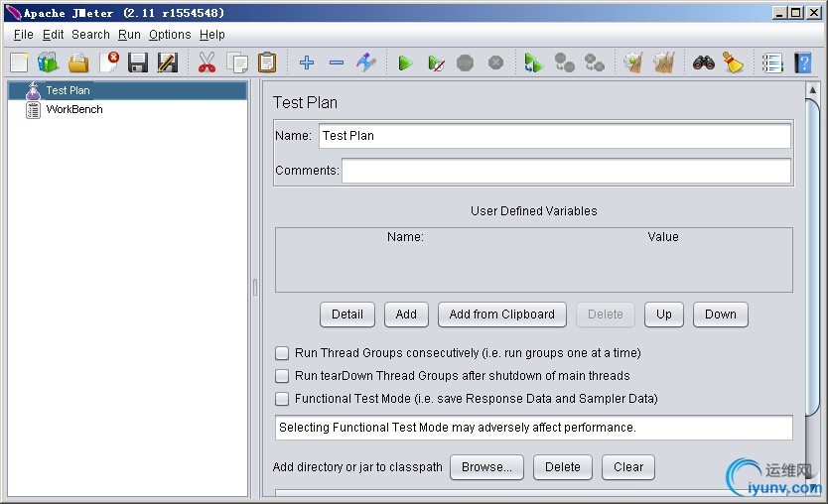This screenshot has height=504, width=828.
Task: Open the Run menu
Action: [x=129, y=35]
